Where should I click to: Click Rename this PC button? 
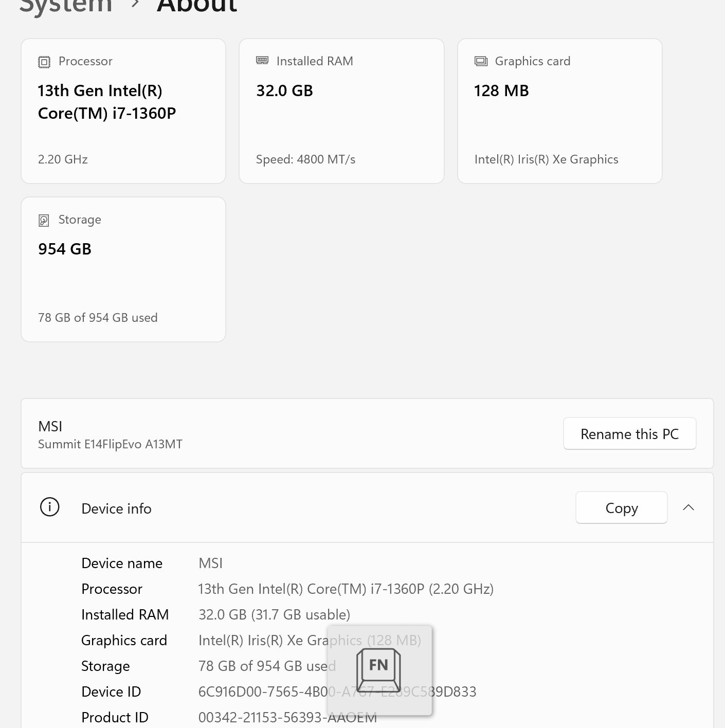click(630, 433)
